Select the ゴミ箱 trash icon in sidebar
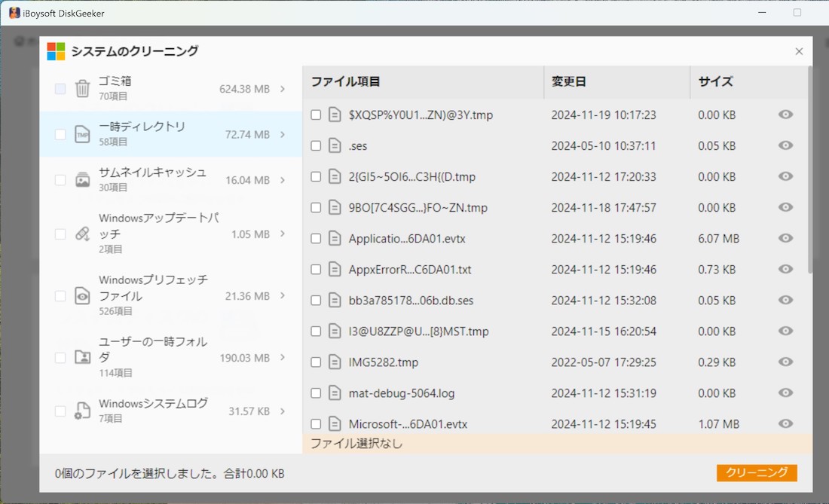This screenshot has width=829, height=504. (x=83, y=88)
